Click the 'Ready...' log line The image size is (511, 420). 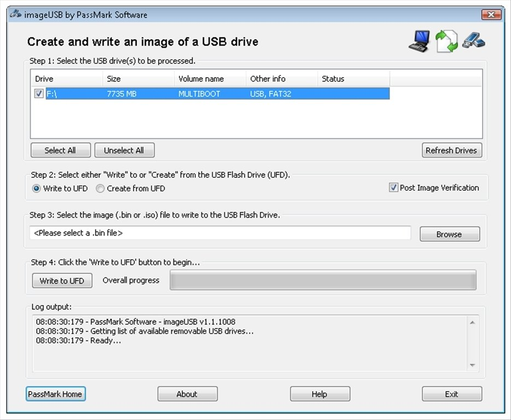click(x=79, y=341)
